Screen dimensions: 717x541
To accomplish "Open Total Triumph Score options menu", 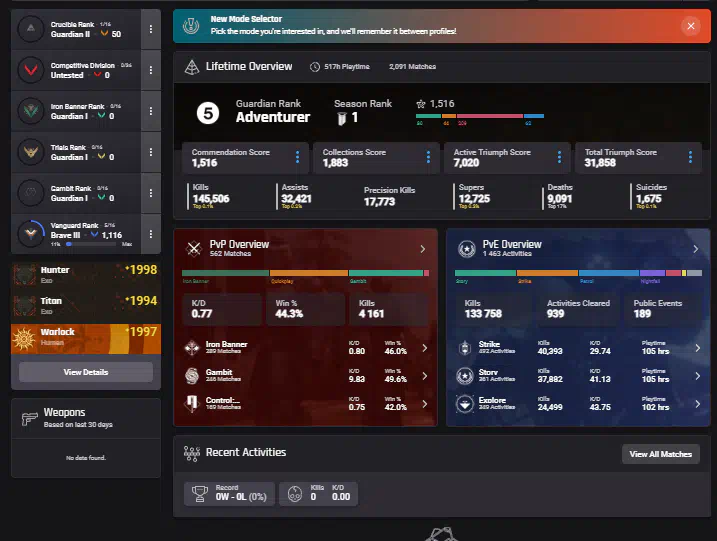I will (x=690, y=157).
